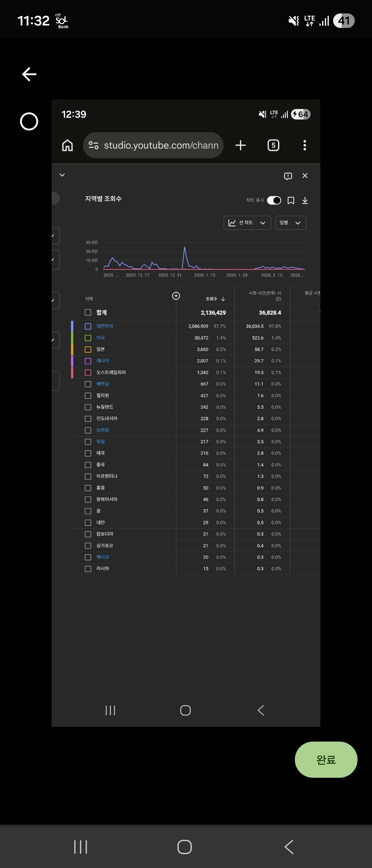Open the 선 차트 chart type dropdown
Screen dimensions: 372x868
(x=247, y=223)
